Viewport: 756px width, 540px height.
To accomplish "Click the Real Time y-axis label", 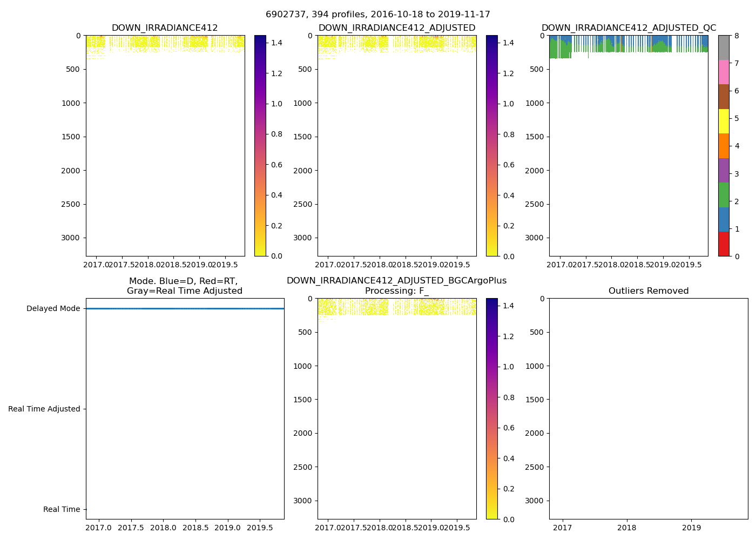I will click(x=62, y=510).
